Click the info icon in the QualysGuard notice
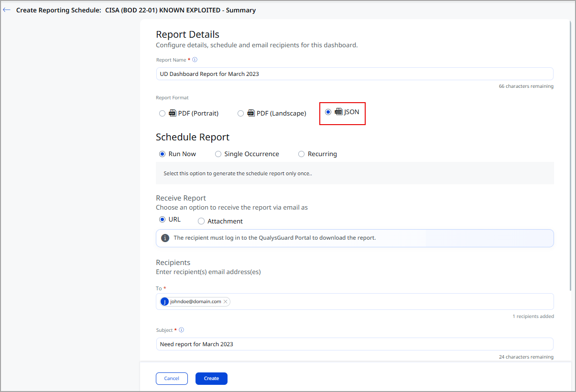Screen dimensions: 576x392 [165, 238]
